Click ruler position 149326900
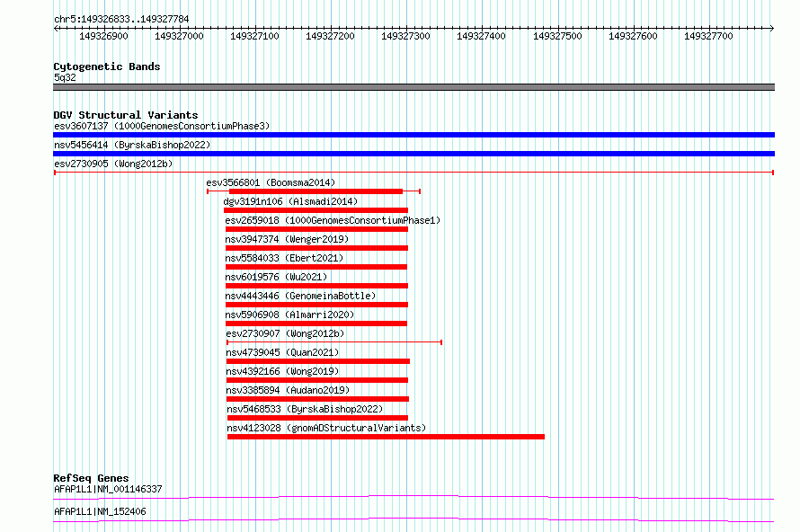 [x=103, y=36]
